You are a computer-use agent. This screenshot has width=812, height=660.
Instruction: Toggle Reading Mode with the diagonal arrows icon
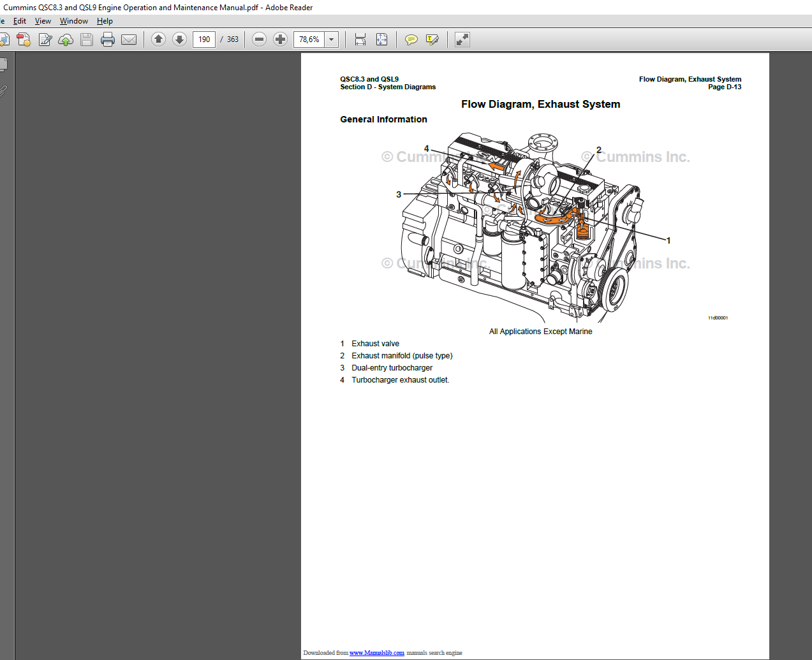click(x=462, y=39)
